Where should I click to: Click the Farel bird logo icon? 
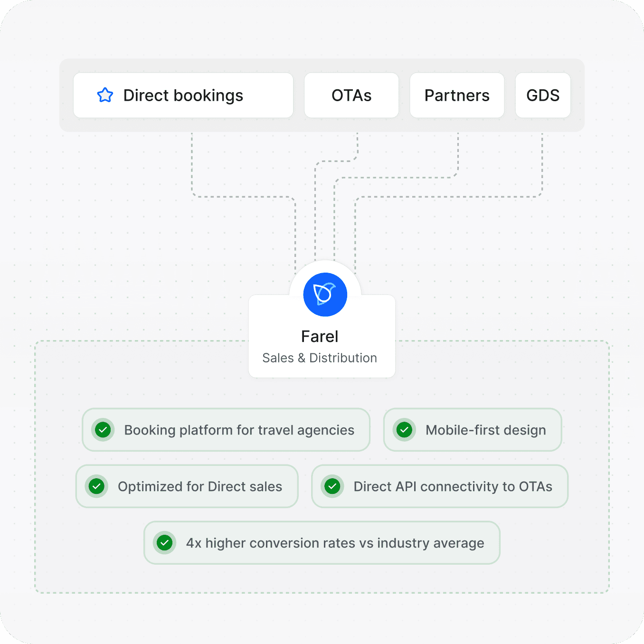tap(325, 294)
